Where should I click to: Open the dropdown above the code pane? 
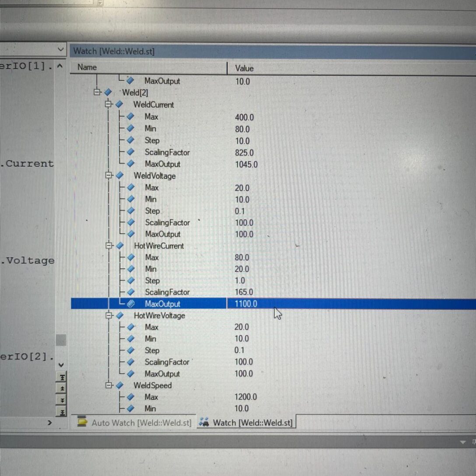pos(61,49)
